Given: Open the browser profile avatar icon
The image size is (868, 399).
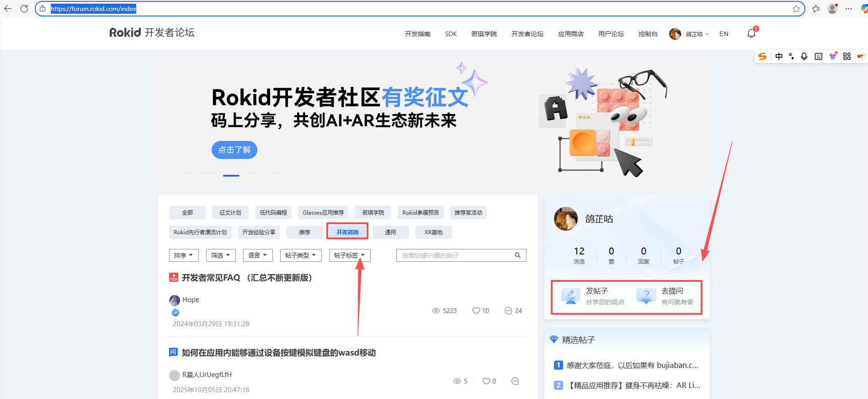Looking at the screenshot, I should [x=832, y=9].
